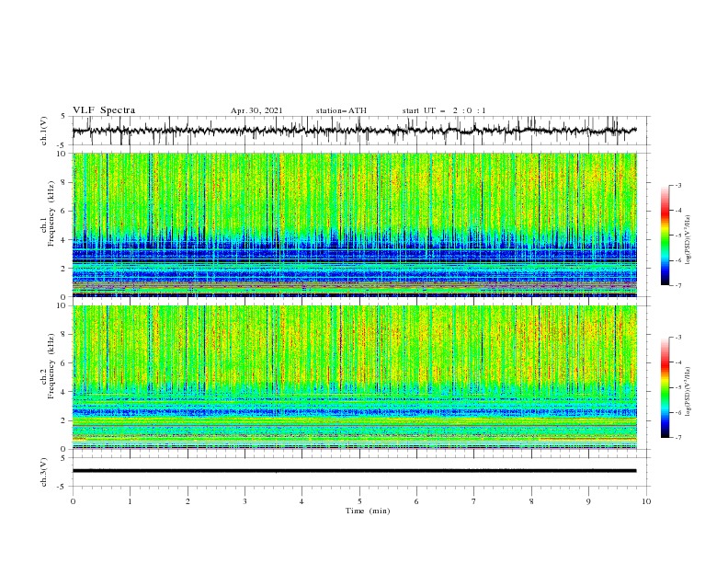This screenshot has height=563, width=728.
Task: Click the "0" tick on the Time axis
Action: tap(73, 501)
